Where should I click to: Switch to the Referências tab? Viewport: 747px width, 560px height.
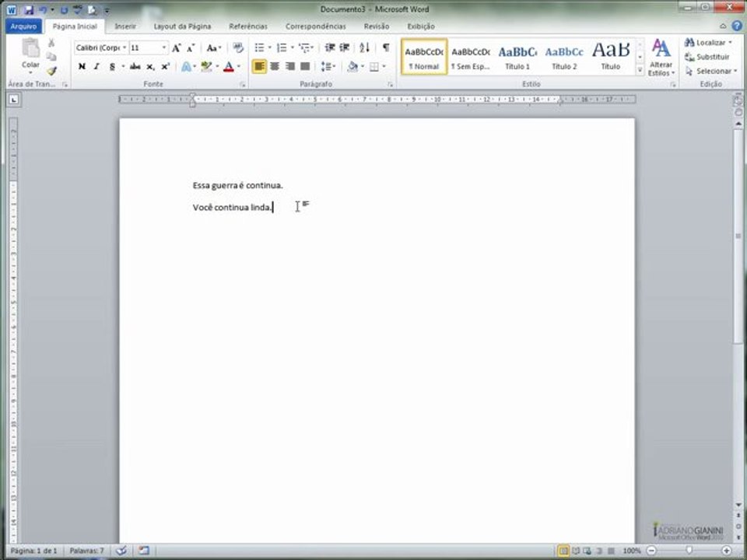pos(248,26)
